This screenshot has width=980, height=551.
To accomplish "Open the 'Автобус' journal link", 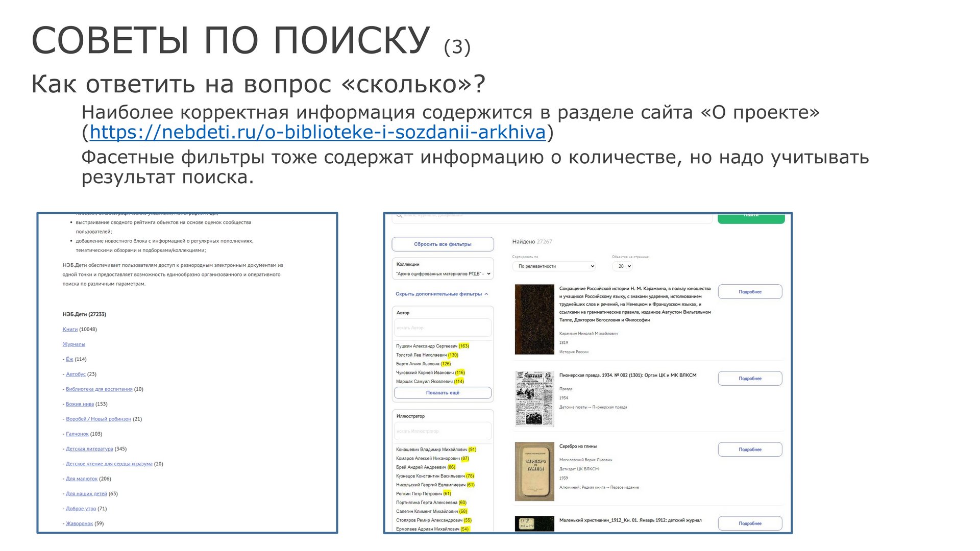I will pyautogui.click(x=76, y=374).
